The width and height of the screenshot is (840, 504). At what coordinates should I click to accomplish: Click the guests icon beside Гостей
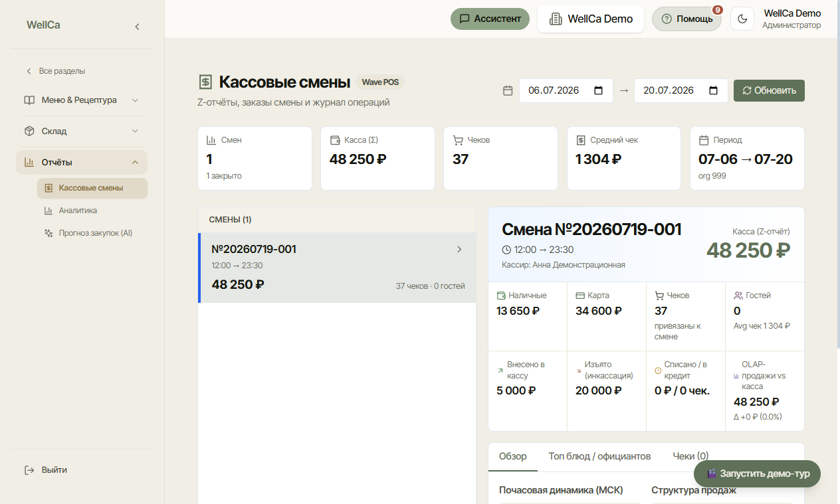[x=738, y=295]
